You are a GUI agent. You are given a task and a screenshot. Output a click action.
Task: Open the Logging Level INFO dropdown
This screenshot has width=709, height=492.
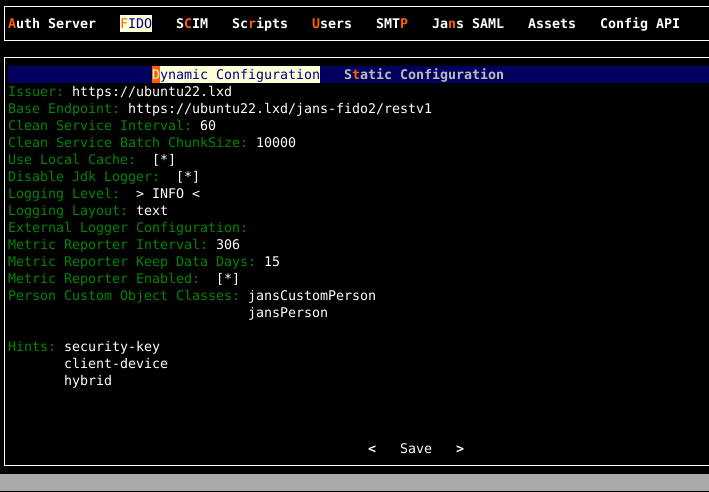pos(168,194)
